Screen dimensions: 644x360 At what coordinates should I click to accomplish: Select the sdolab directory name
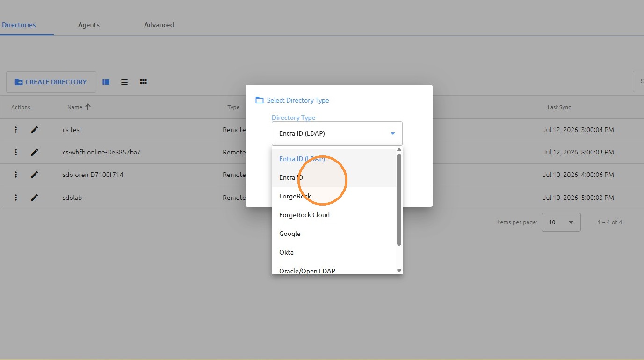[72, 198]
